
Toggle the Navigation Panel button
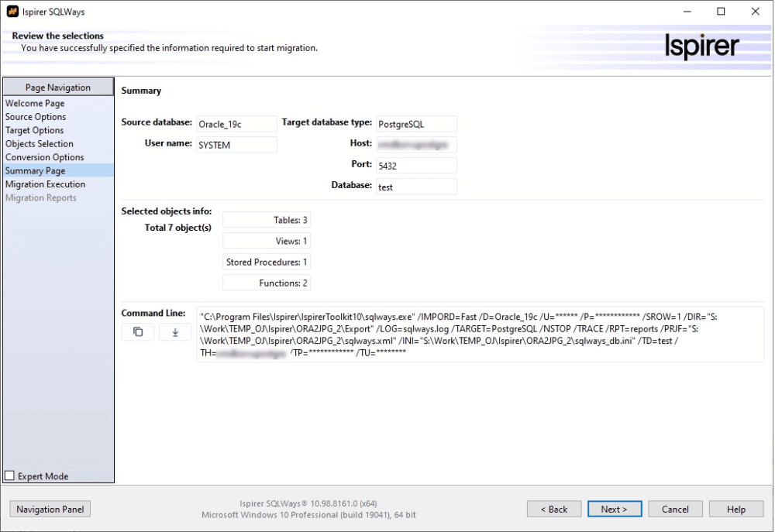click(50, 509)
